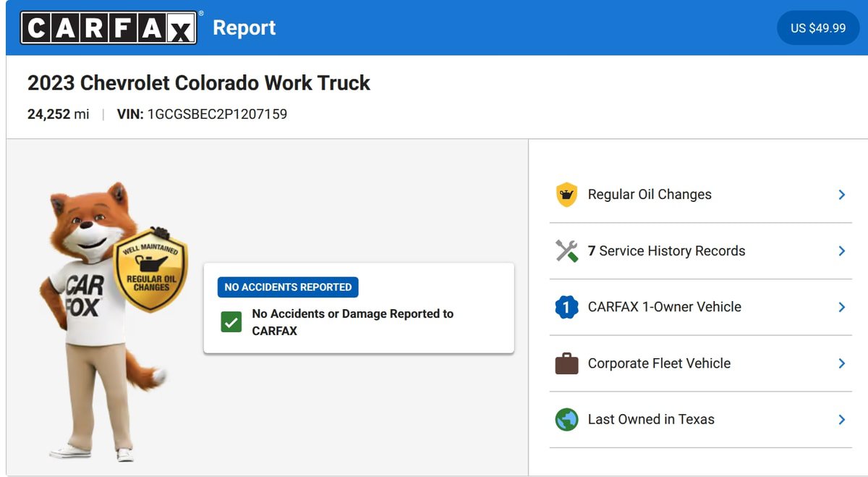
Task: Click the US $49.99 price button
Action: pyautogui.click(x=817, y=28)
